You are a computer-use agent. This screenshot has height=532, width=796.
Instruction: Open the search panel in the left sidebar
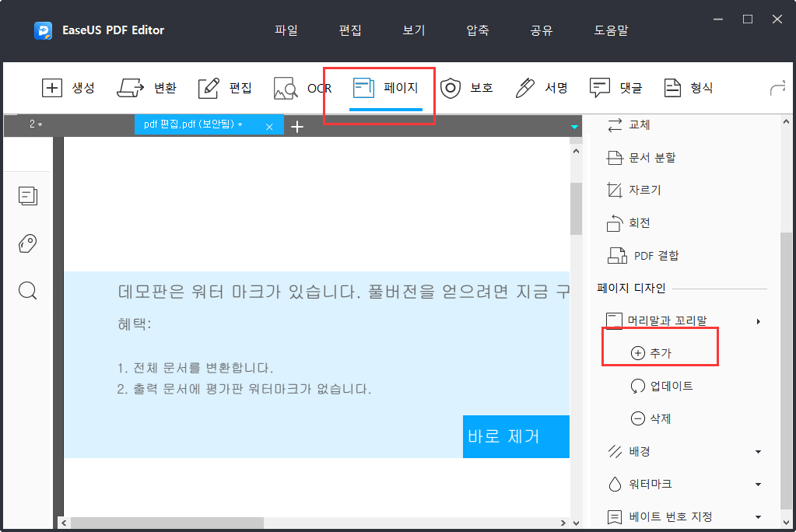click(27, 290)
